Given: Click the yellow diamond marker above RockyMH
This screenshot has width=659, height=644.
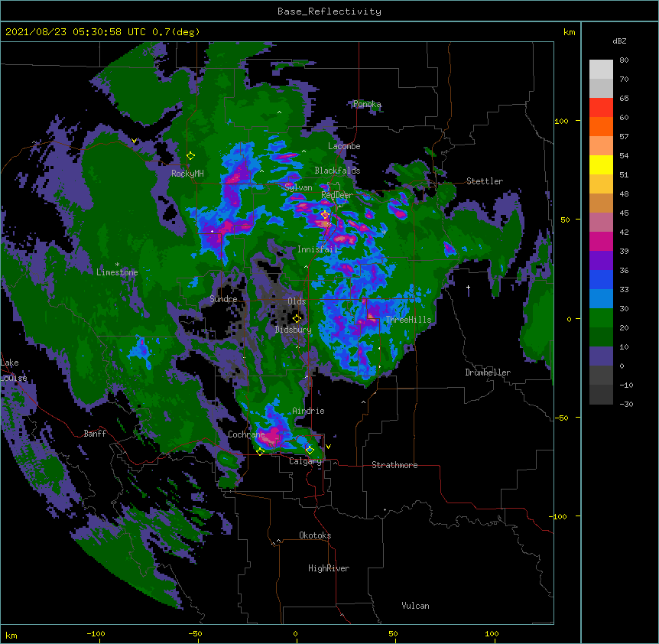Looking at the screenshot, I should [x=190, y=156].
